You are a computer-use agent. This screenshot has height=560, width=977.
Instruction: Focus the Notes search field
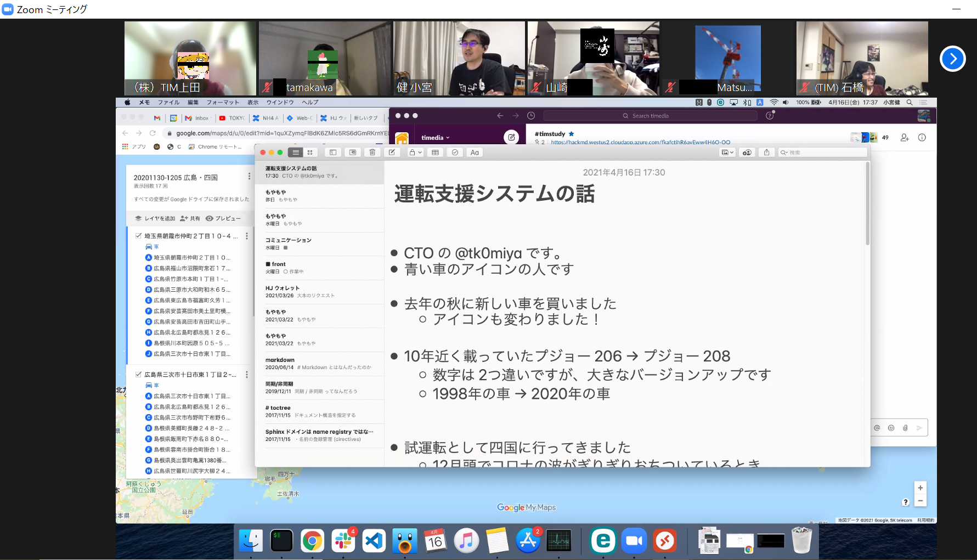click(x=823, y=152)
